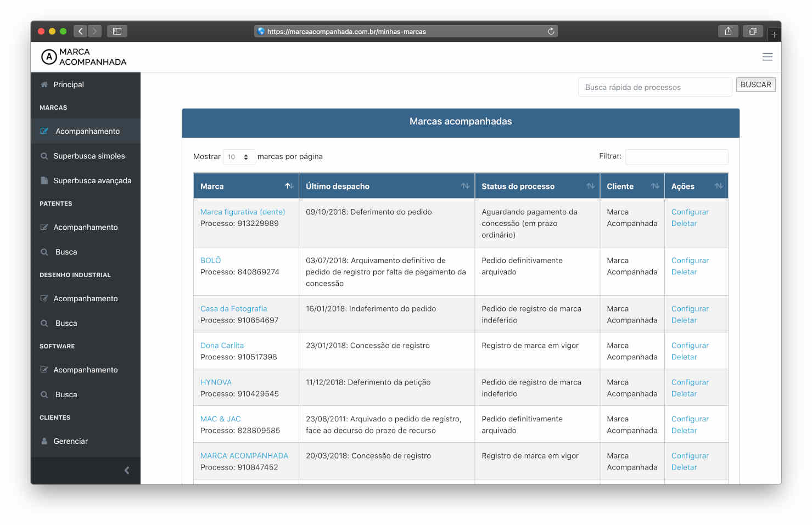Open the hamburger menu at the top right
The image size is (812, 525).
coord(768,57)
